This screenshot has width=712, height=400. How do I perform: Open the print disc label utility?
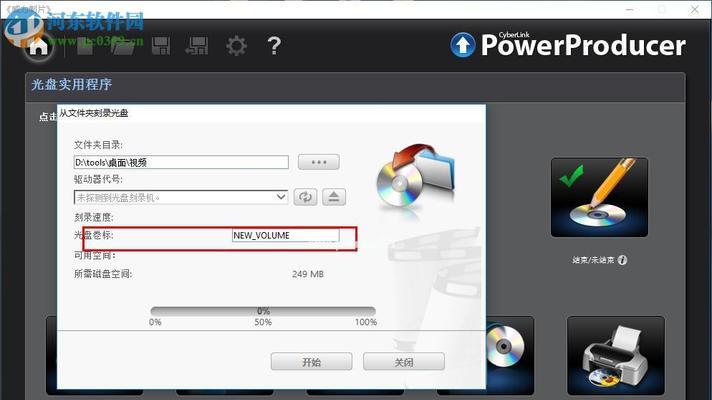click(616, 356)
